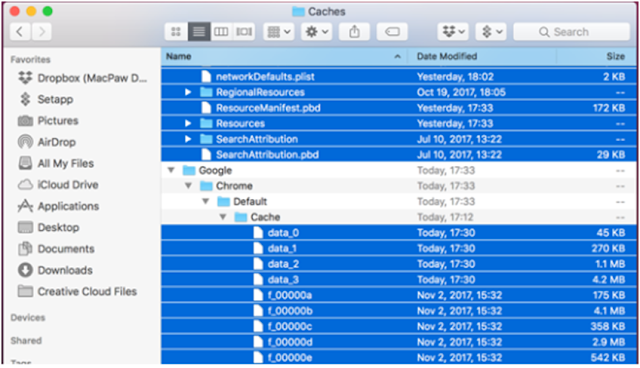
Task: Open the Setapp toolbar dropdown
Action: (x=491, y=31)
